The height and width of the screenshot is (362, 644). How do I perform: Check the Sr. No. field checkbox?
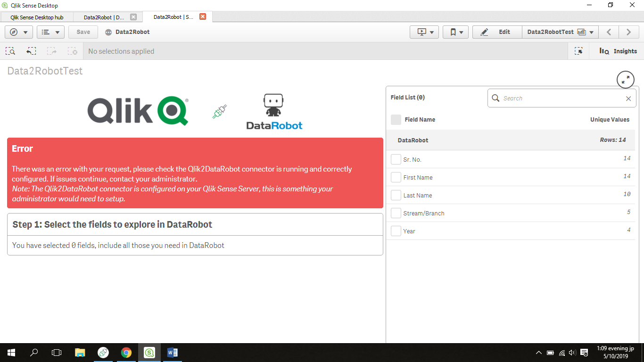[x=396, y=160]
